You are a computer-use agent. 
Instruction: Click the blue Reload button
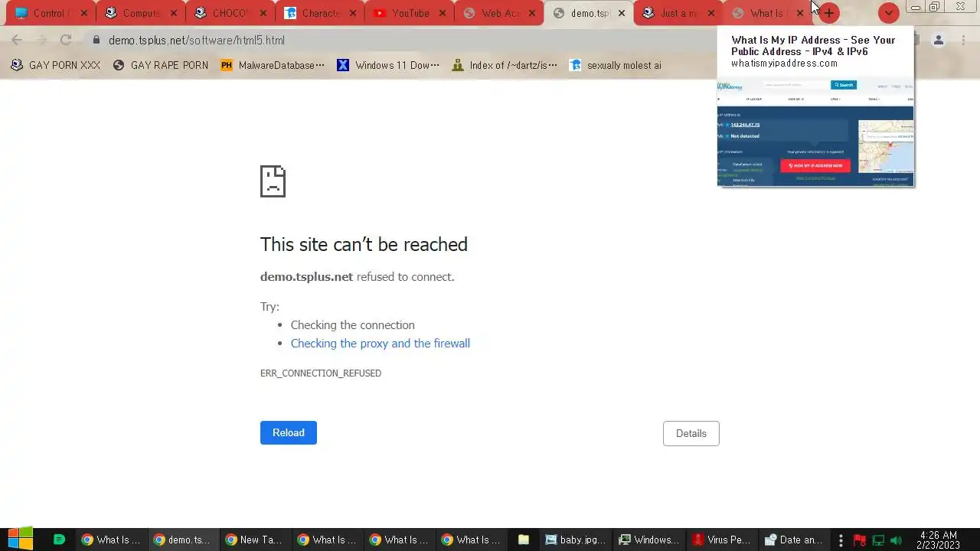(x=289, y=432)
